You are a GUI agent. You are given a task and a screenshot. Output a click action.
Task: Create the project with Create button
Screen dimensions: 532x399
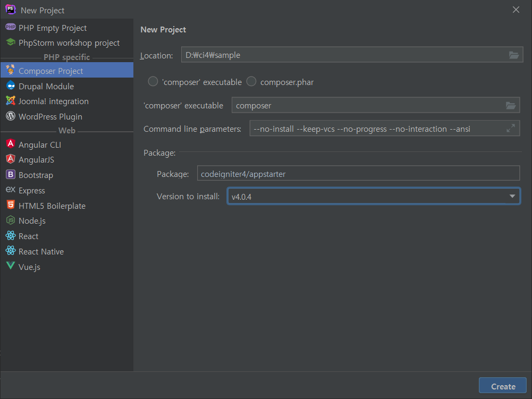click(x=503, y=386)
